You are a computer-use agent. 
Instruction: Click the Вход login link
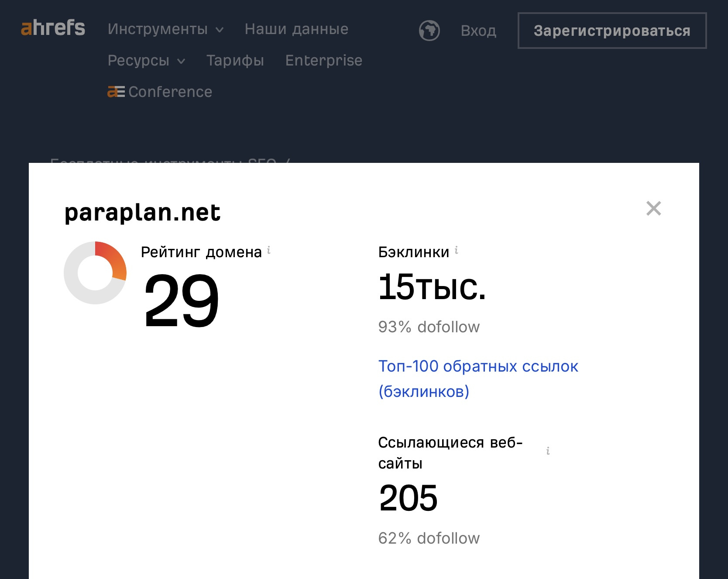coord(478,31)
